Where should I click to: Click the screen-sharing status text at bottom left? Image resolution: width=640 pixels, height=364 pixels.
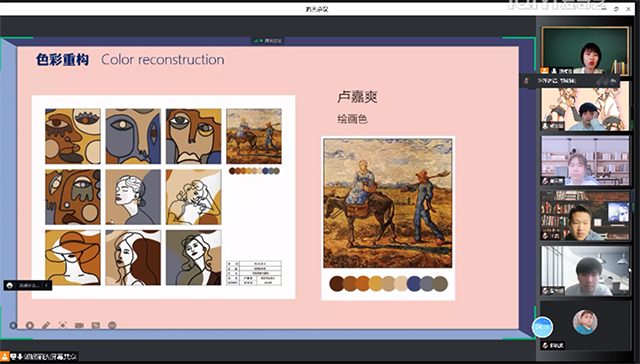50,357
